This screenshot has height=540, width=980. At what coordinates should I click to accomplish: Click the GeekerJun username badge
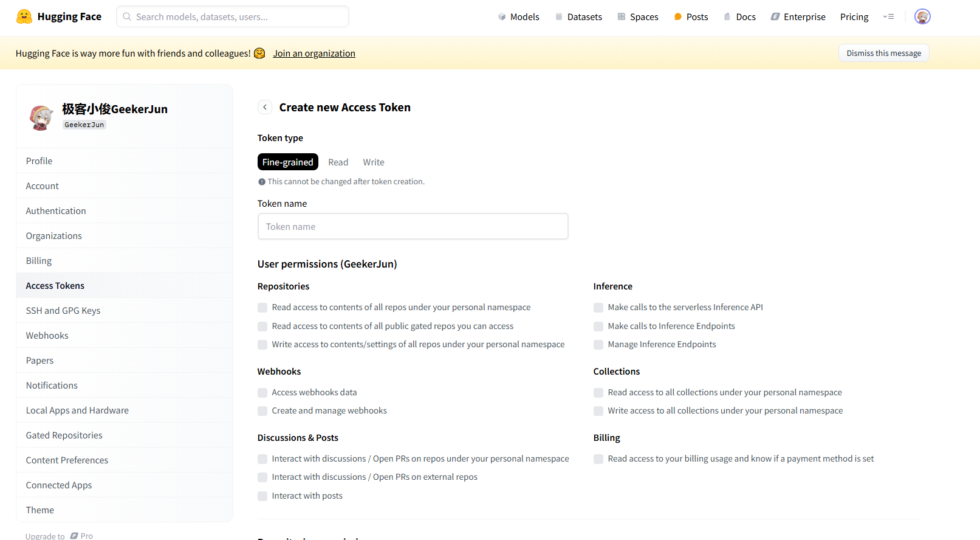84,125
